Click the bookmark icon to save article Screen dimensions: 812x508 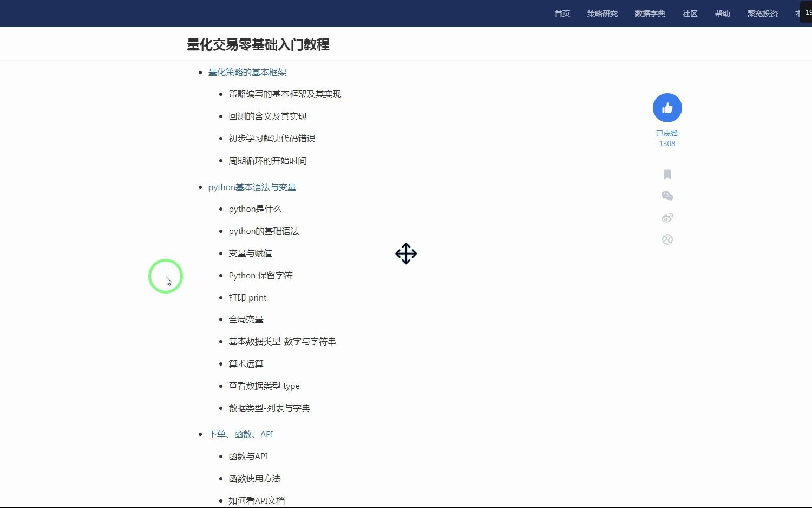pyautogui.click(x=667, y=174)
